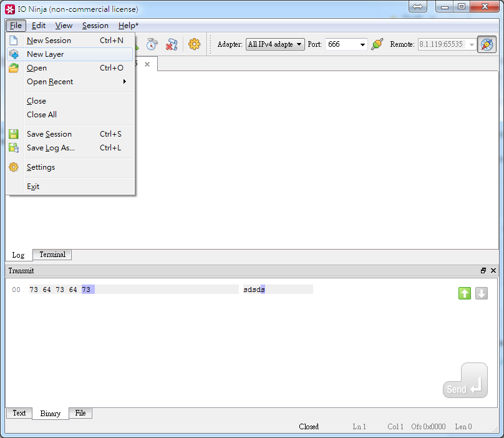Click the ASCII text sdsds
The height and width of the screenshot is (438, 504).
point(254,290)
